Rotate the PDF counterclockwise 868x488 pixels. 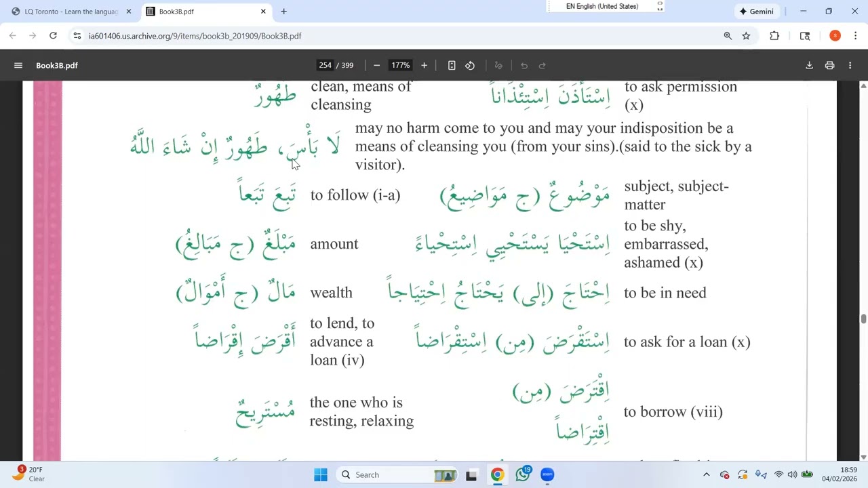point(470,65)
